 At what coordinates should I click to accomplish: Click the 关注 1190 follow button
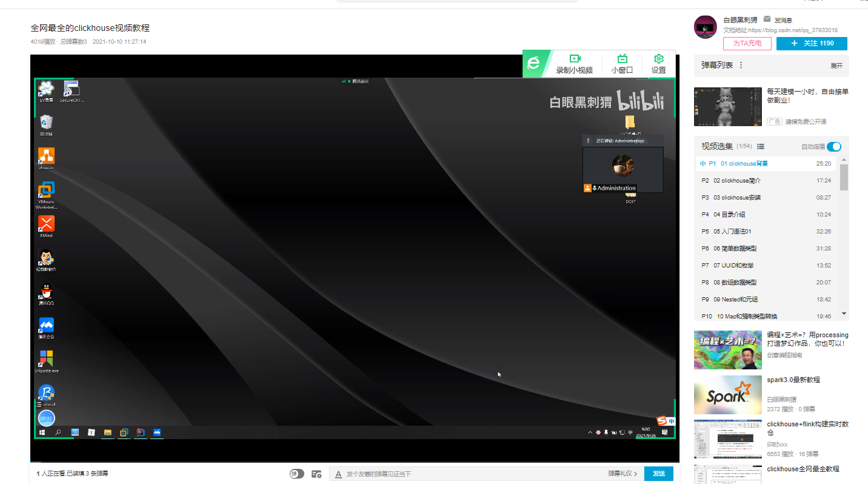tap(812, 44)
